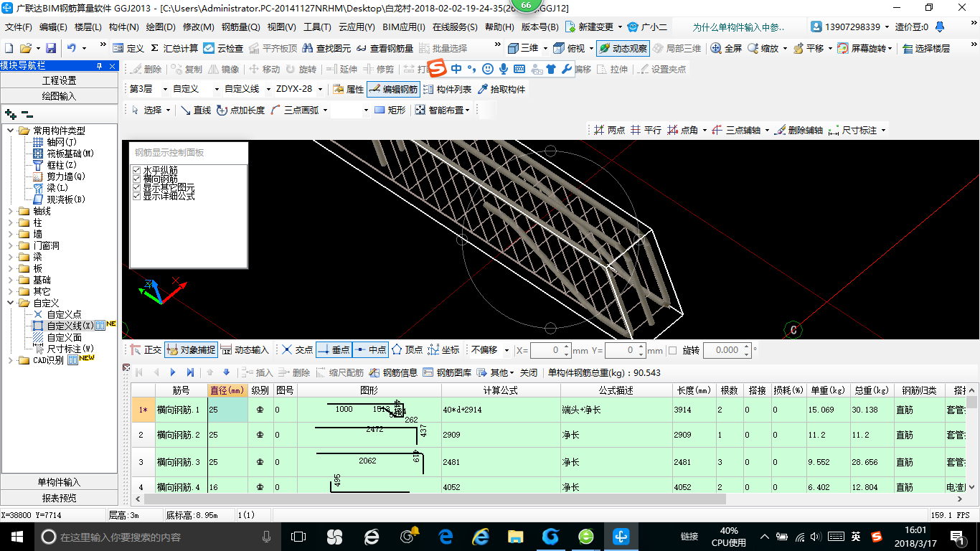Click the Undo arrow icon
The image size is (980, 551).
click(72, 48)
